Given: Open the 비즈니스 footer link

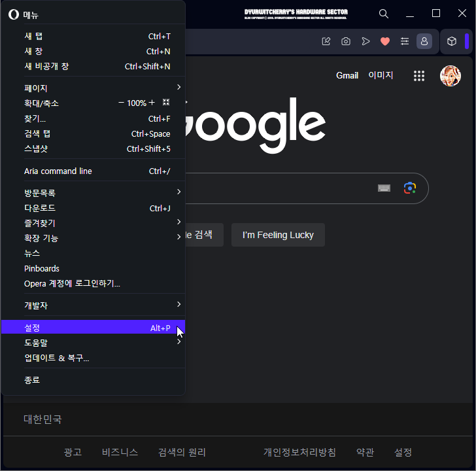Looking at the screenshot, I should (x=120, y=452).
